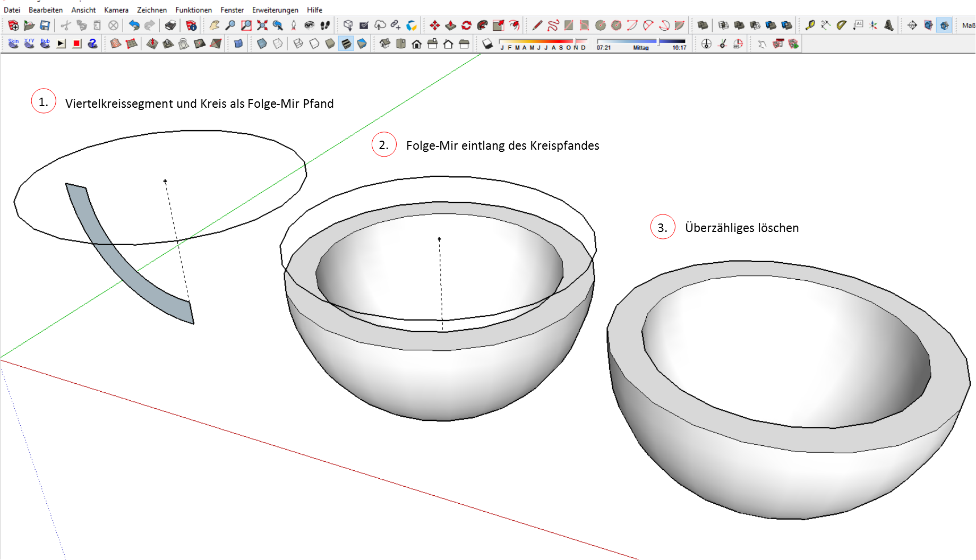This screenshot has height=560, width=976.
Task: Open the Erweiterungen menu
Action: (x=275, y=10)
